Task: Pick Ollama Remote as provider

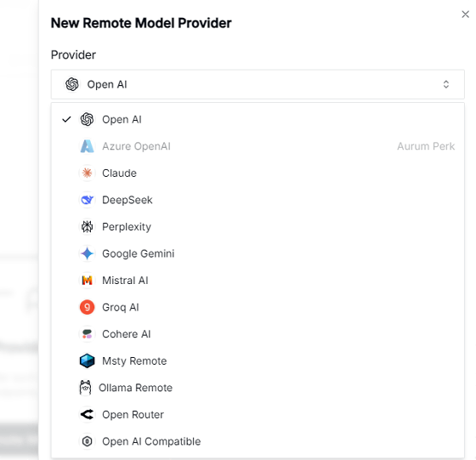Action: pyautogui.click(x=258, y=388)
